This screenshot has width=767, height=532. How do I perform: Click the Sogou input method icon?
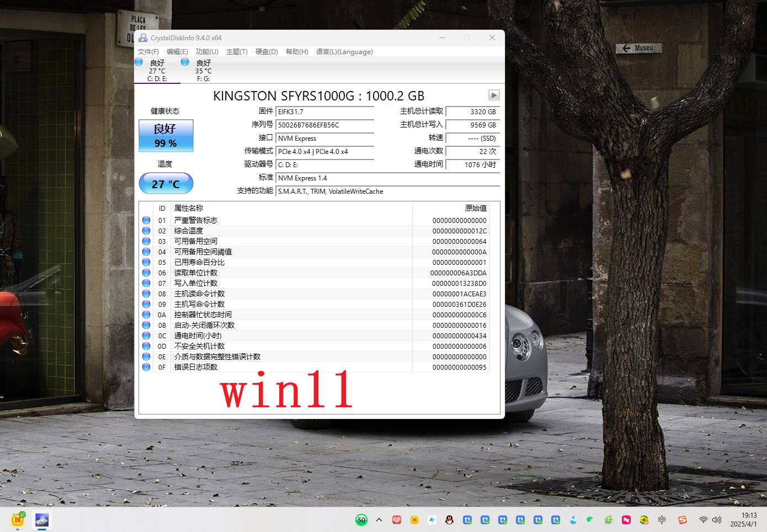pos(683,520)
